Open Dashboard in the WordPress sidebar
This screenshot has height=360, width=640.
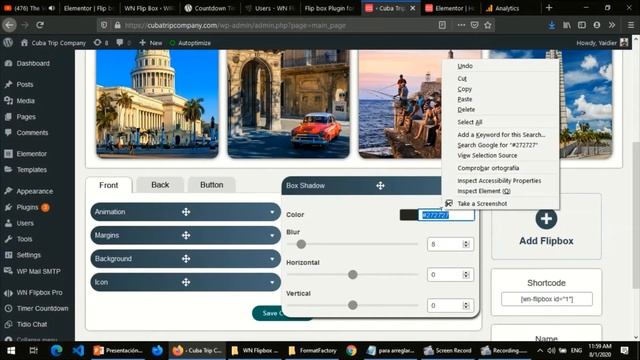pos(33,63)
